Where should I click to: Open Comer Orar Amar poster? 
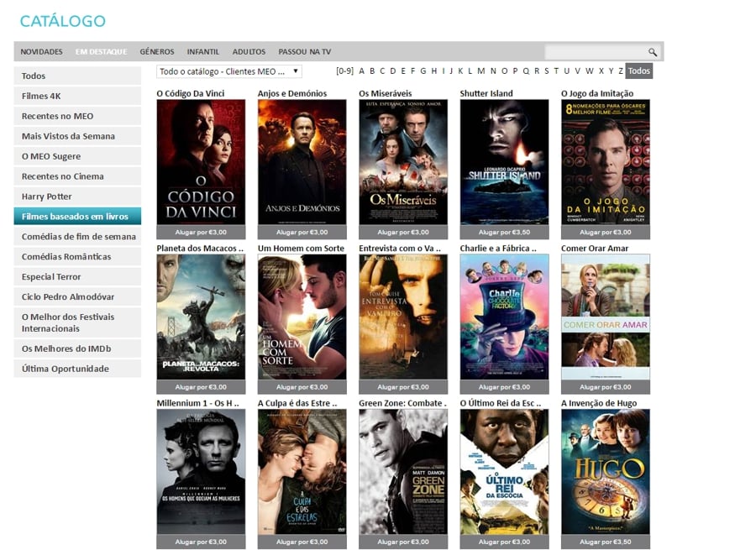606,317
